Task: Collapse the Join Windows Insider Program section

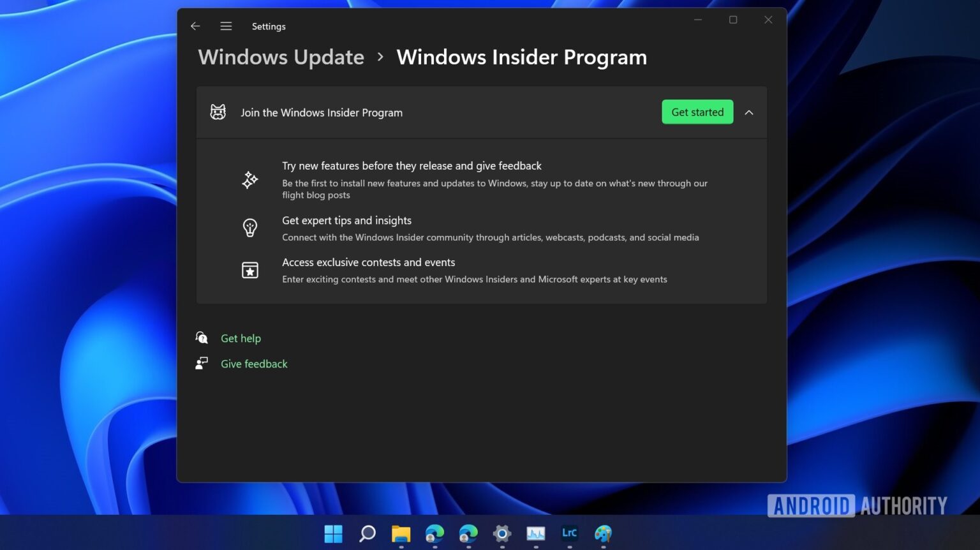Action: pos(749,112)
